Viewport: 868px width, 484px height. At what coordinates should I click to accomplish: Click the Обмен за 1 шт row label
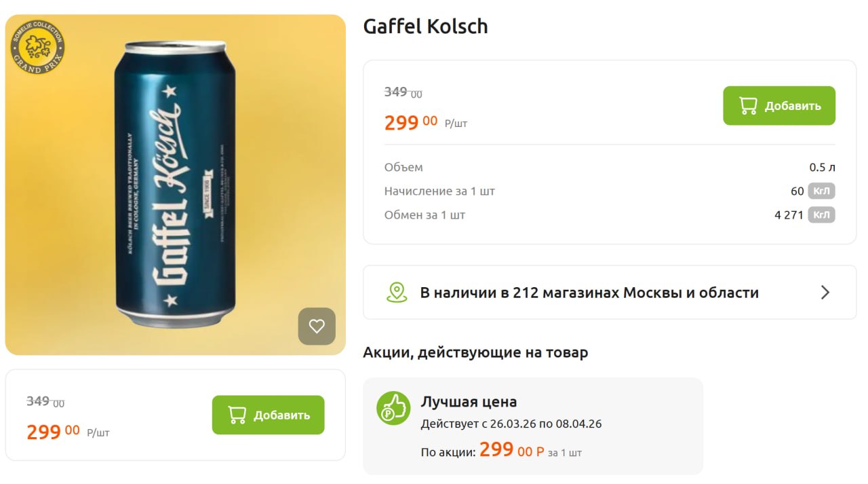pyautogui.click(x=425, y=215)
